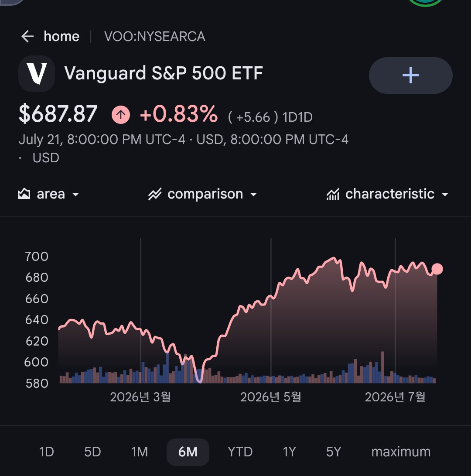Image resolution: width=471 pixels, height=476 pixels.
Task: Select the maximum range
Action: [401, 452]
